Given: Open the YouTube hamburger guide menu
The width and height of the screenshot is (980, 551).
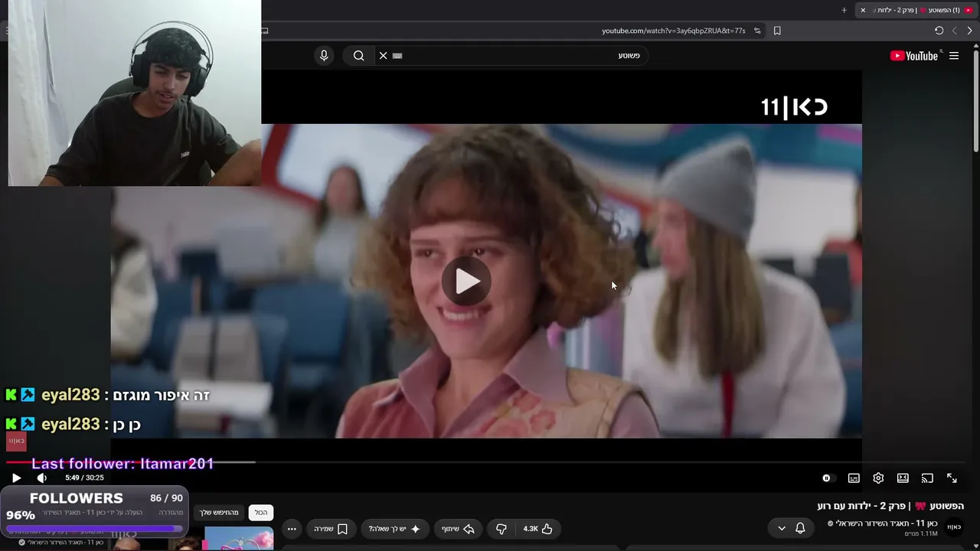Looking at the screenshot, I should (x=954, y=56).
